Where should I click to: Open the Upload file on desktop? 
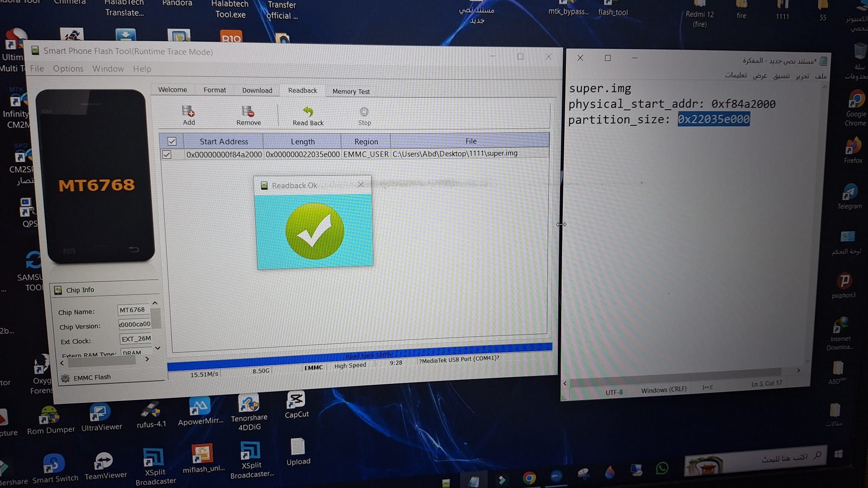[x=298, y=452]
